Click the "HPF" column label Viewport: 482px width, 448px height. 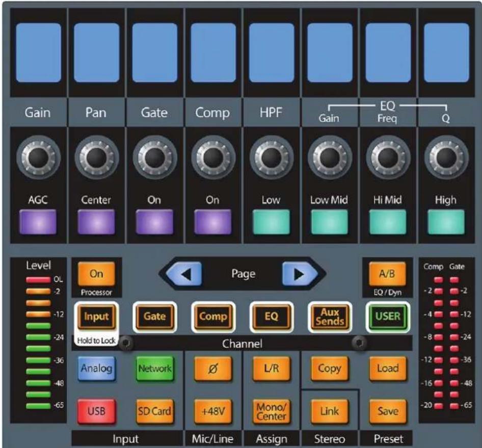pos(271,113)
